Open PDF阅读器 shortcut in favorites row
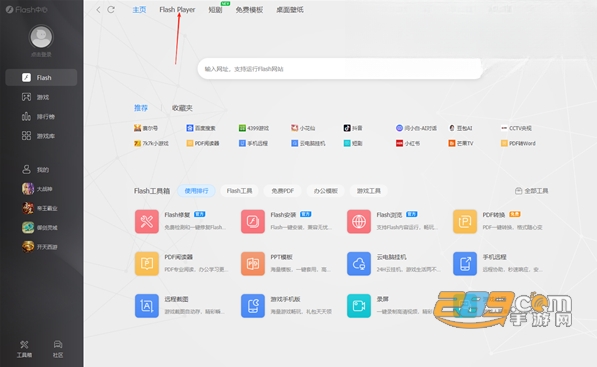The height and width of the screenshot is (367, 597). click(203, 144)
